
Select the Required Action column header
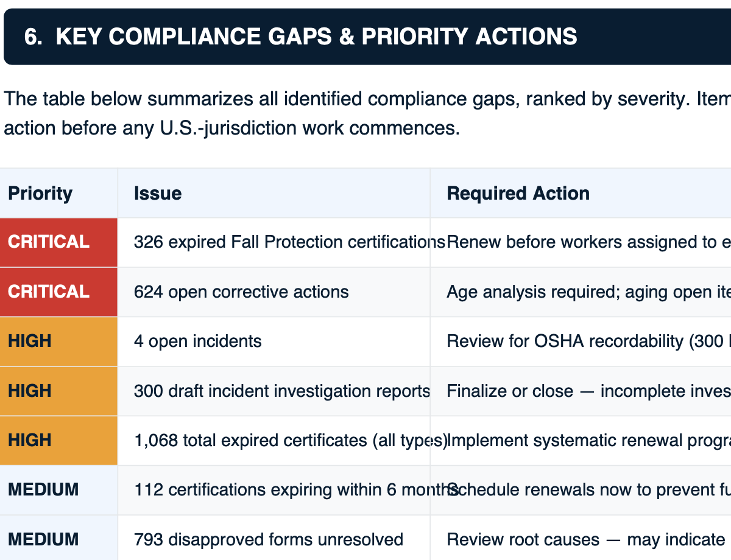click(x=581, y=193)
